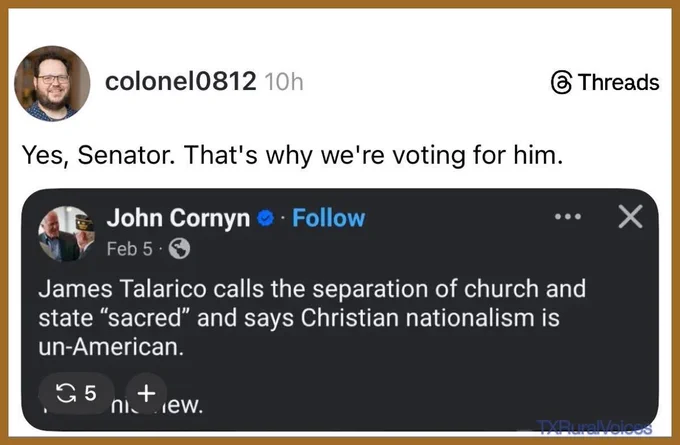The height and width of the screenshot is (445, 680).
Task: Click the TXRuralVoices watermark
Action: [x=594, y=427]
